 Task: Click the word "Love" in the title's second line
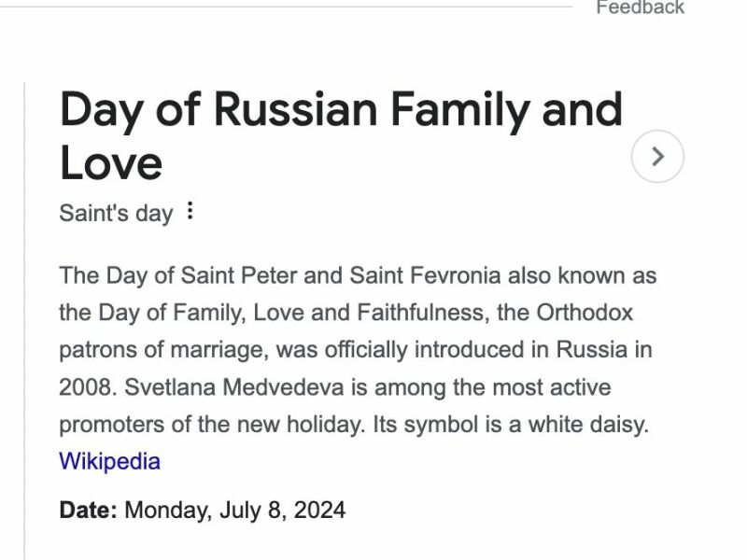pos(111,162)
